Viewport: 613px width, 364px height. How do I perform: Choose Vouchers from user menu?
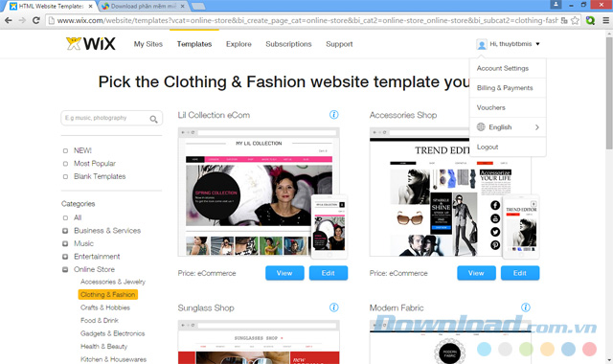point(508,107)
